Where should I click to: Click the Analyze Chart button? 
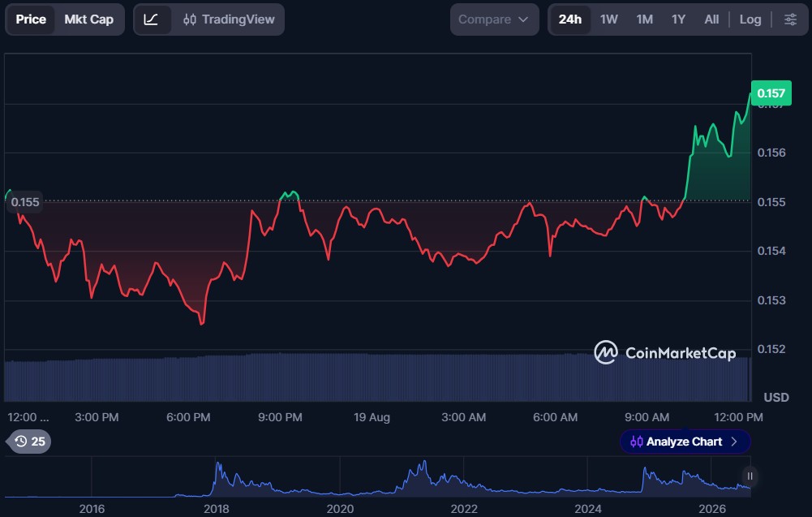(685, 442)
